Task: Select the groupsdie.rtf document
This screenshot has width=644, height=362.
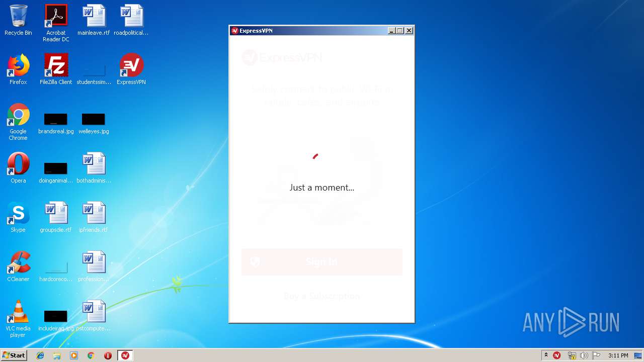Action: click(56, 217)
